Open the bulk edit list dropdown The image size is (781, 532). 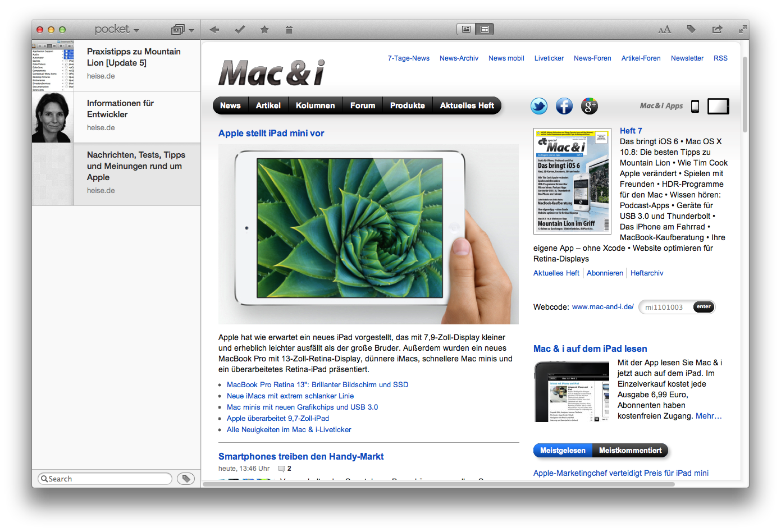[x=183, y=30]
